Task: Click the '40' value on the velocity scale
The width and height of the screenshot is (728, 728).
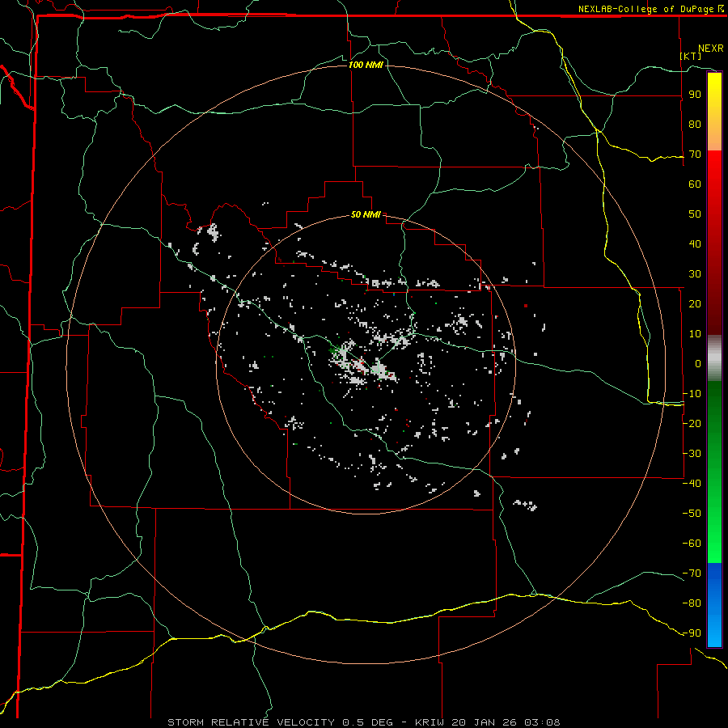Action: [x=695, y=243]
